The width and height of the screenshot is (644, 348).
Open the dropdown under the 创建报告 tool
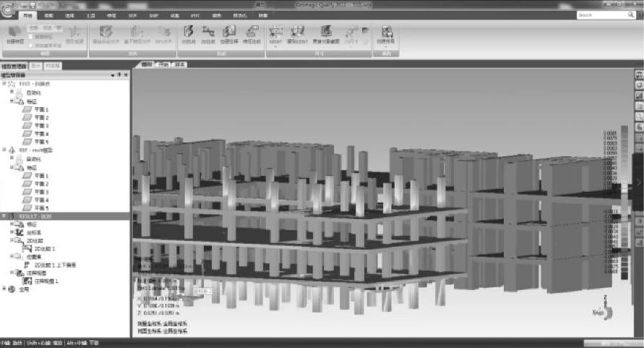[386, 46]
